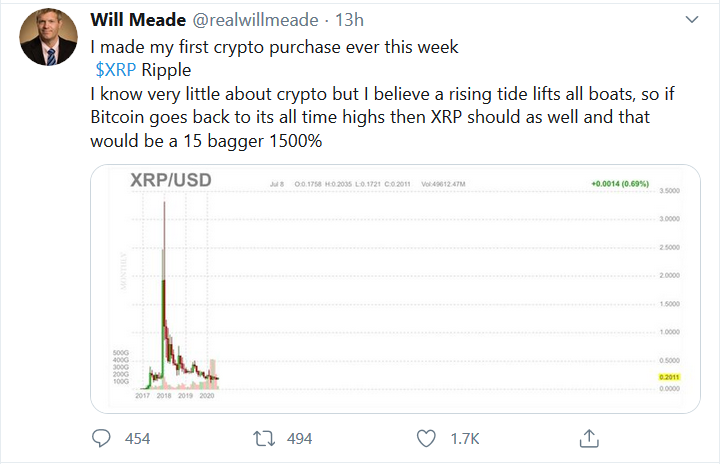Open the XRP/USD chart image
The image size is (722, 464).
pyautogui.click(x=395, y=289)
